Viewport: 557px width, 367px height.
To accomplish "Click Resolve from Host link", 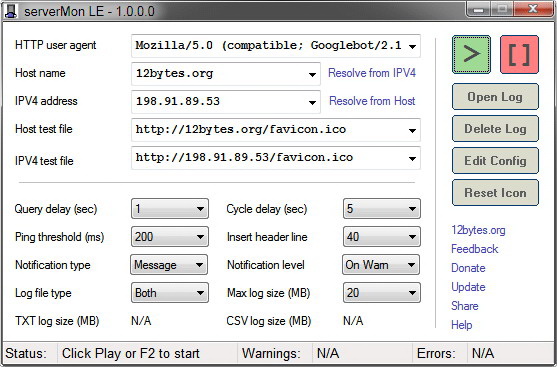I will [x=372, y=101].
